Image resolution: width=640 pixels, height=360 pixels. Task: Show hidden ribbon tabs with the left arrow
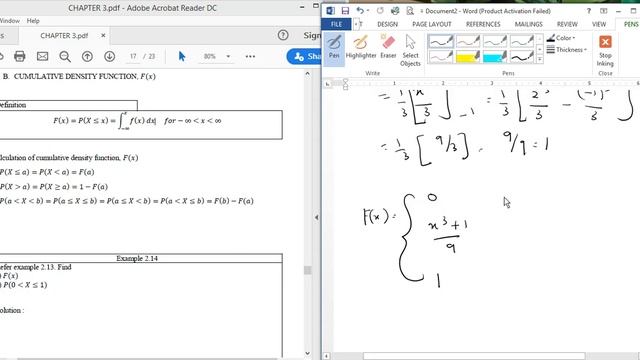coord(356,24)
